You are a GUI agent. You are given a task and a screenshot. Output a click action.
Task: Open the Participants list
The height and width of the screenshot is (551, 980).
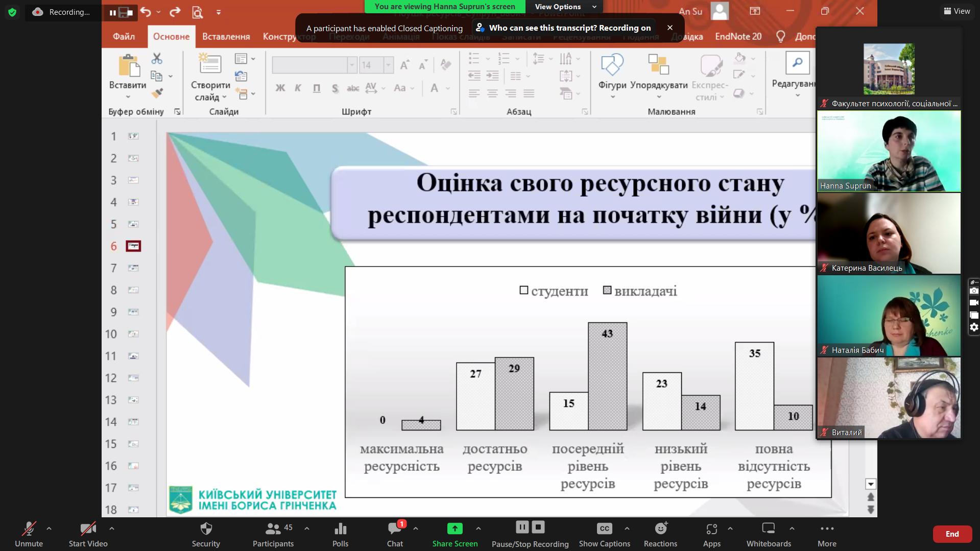(x=273, y=529)
